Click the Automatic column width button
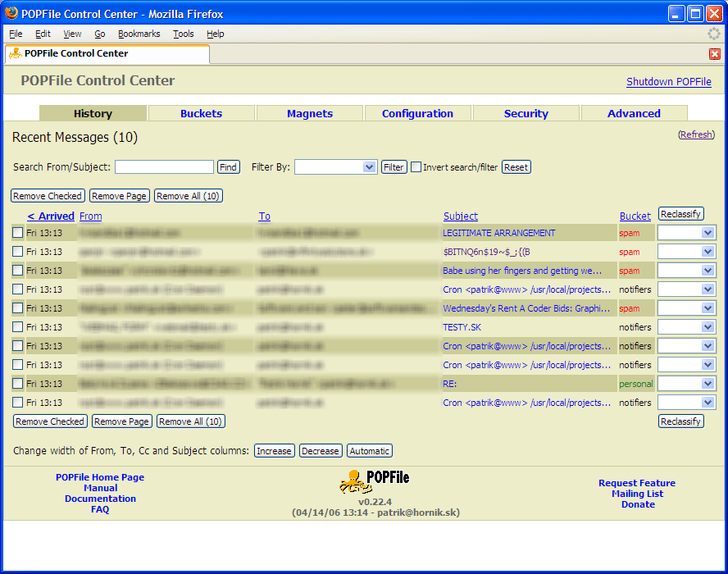Image resolution: width=728 pixels, height=574 pixels. [370, 451]
